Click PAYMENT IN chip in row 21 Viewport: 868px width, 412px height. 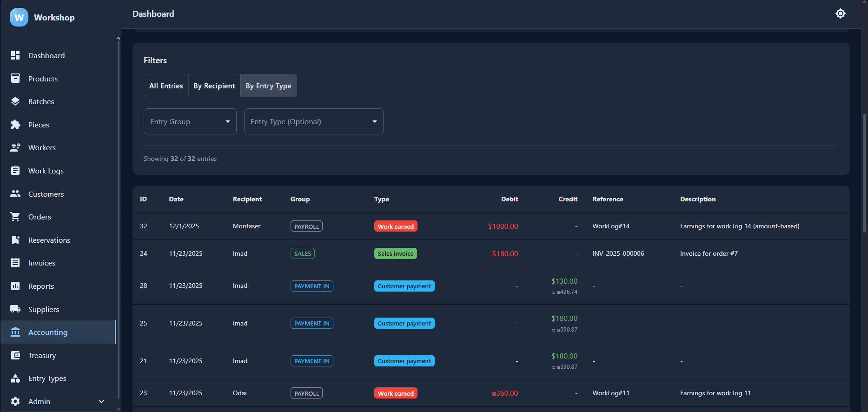pos(312,361)
